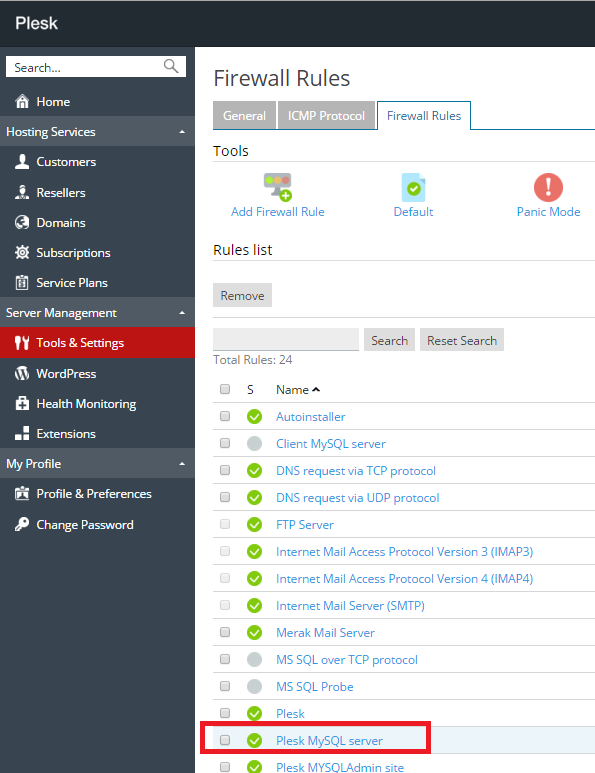Click the Remove button
This screenshot has height=773, width=595.
(242, 295)
